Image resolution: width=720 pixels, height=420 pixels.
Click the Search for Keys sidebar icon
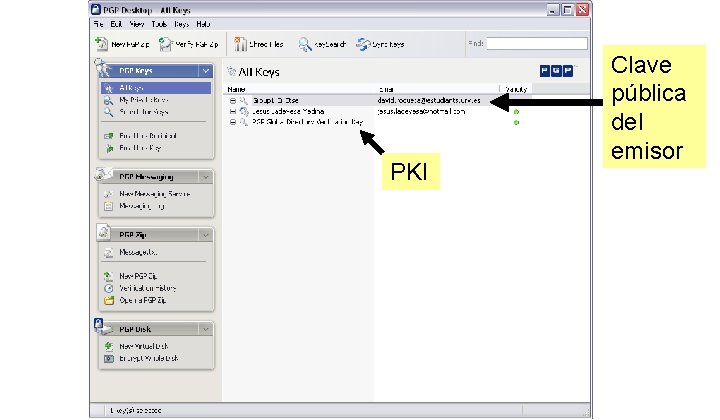click(x=108, y=112)
